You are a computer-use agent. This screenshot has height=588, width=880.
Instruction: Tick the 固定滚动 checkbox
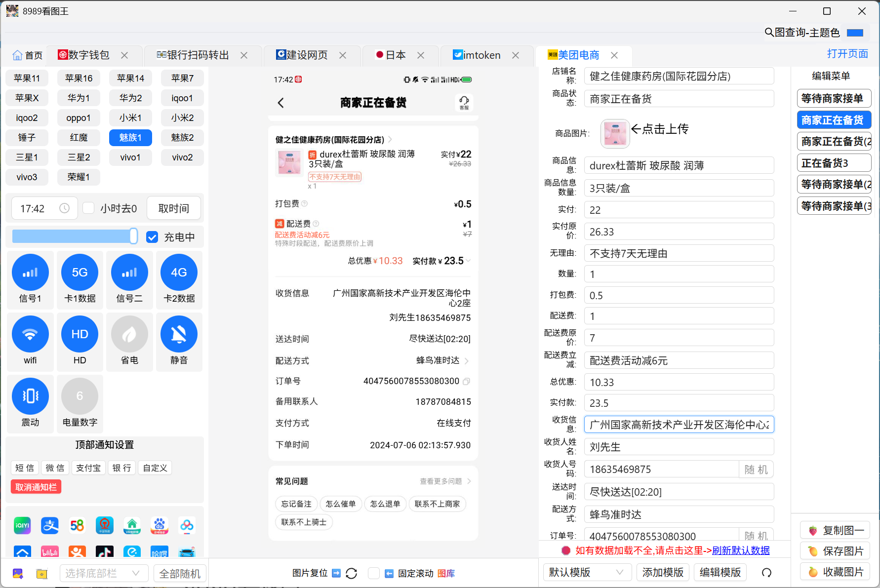coord(374,573)
